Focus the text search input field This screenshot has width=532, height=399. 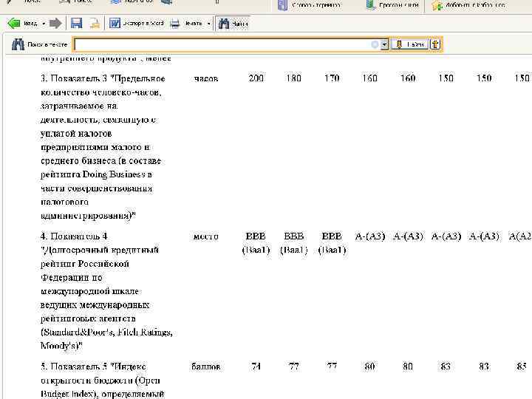click(222, 44)
